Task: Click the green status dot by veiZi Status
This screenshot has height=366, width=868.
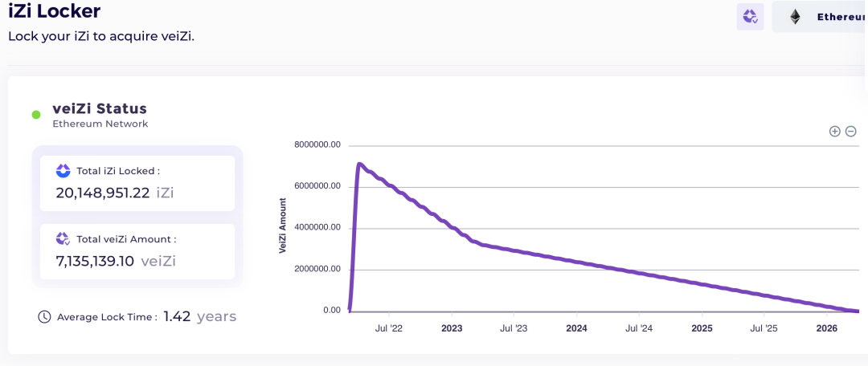Action: [x=36, y=115]
